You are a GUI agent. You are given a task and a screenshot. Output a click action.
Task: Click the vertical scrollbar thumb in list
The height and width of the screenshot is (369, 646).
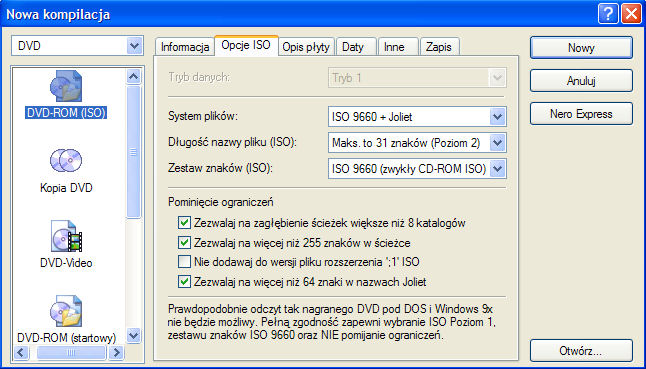[134, 152]
